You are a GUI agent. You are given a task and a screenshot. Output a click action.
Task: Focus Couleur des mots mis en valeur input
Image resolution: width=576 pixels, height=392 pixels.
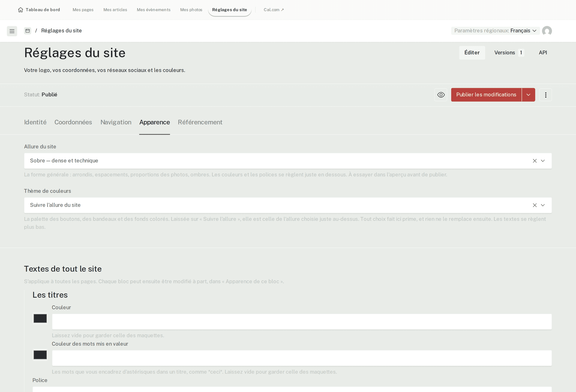302,358
